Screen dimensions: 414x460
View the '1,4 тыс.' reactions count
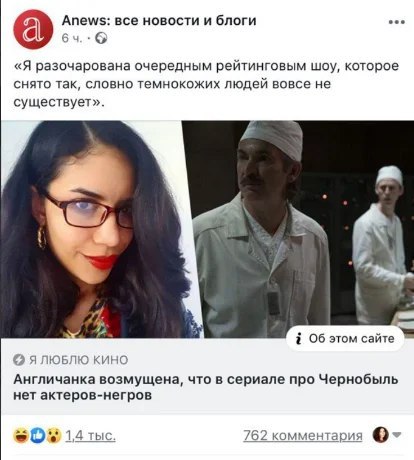coord(90,435)
